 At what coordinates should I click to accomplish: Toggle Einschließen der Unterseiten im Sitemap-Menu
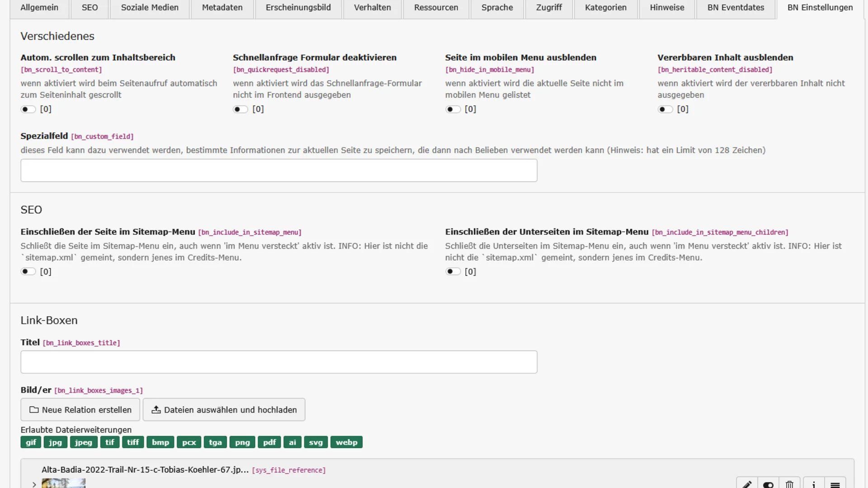point(453,272)
